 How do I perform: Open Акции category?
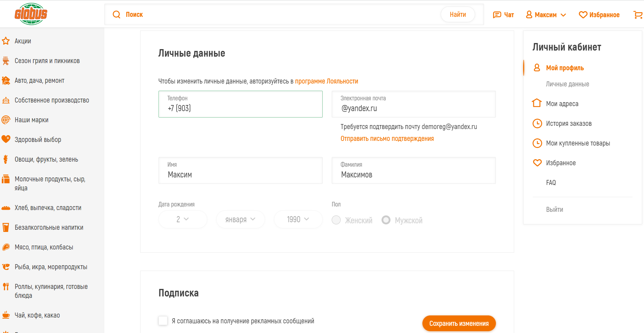click(23, 41)
